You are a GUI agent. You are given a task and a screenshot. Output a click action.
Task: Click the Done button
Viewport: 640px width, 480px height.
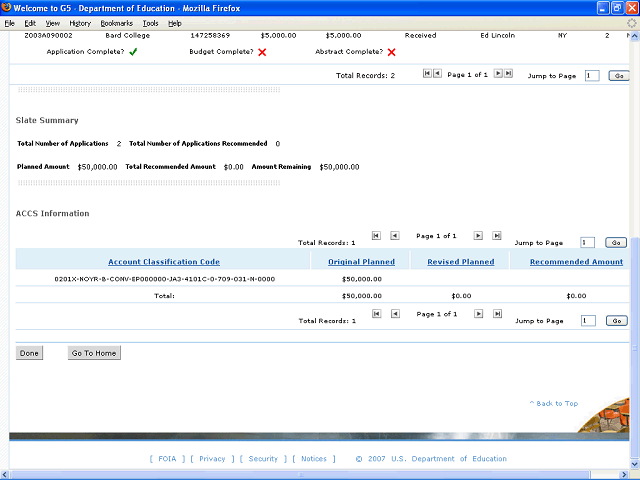(x=29, y=353)
